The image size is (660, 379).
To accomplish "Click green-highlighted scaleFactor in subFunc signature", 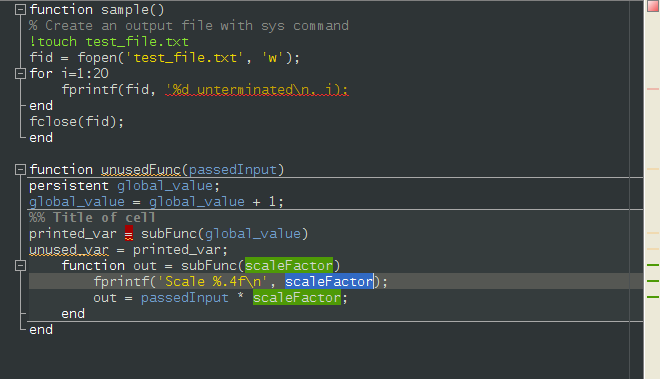I will click(289, 265).
